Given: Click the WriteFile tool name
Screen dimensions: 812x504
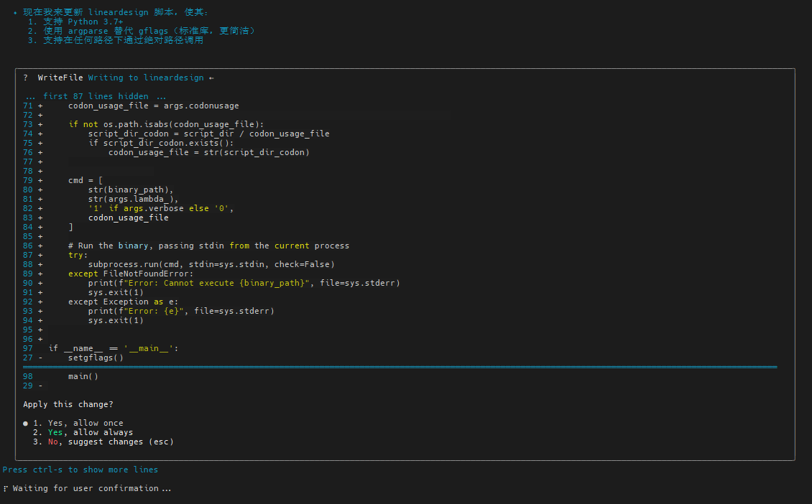Looking at the screenshot, I should [60, 78].
